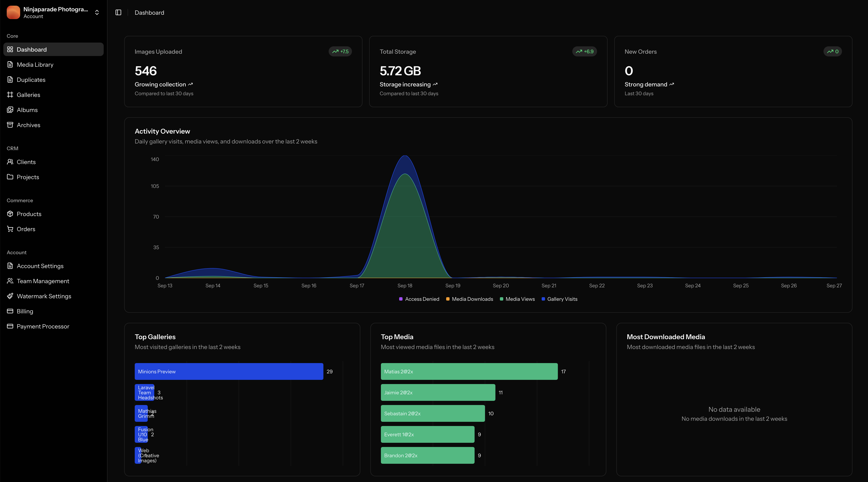Image resolution: width=868 pixels, height=482 pixels.
Task: Open the Duplicates menu item
Action: (31, 80)
